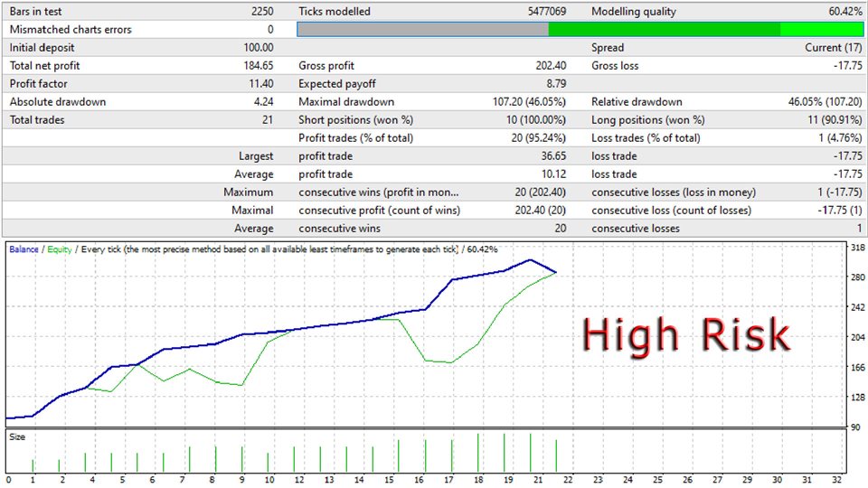The width and height of the screenshot is (868, 488).
Task: Click x-axis tick label 32
Action: [837, 480]
